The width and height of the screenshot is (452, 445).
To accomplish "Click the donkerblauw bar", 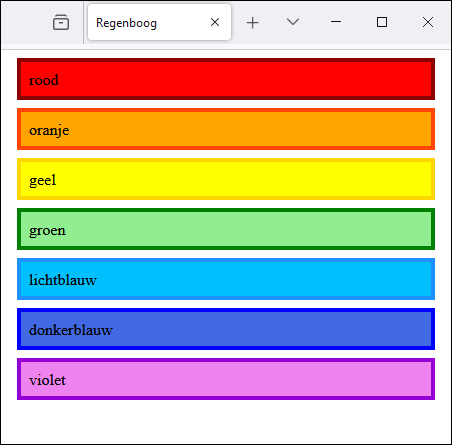I will (226, 329).
